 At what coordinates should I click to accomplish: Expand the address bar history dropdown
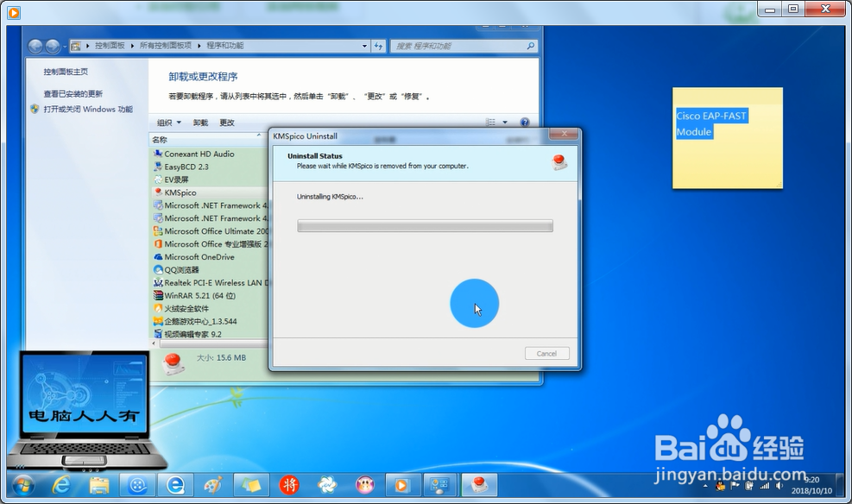[364, 46]
